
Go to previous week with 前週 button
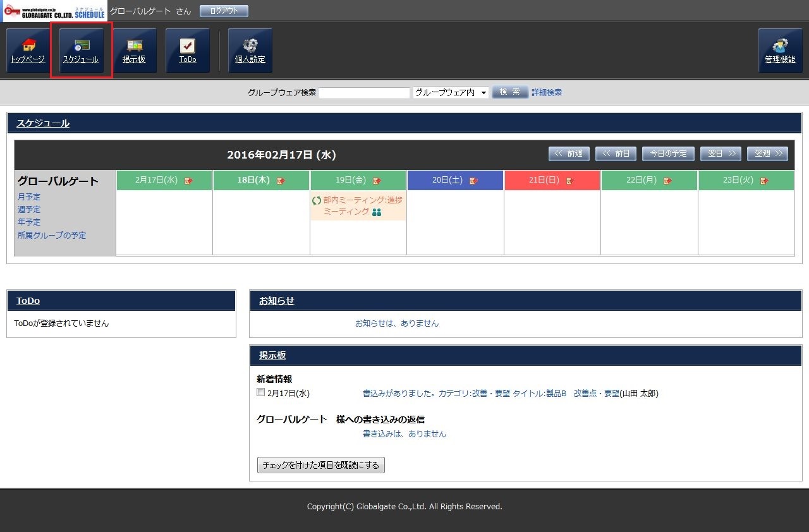[x=569, y=154]
